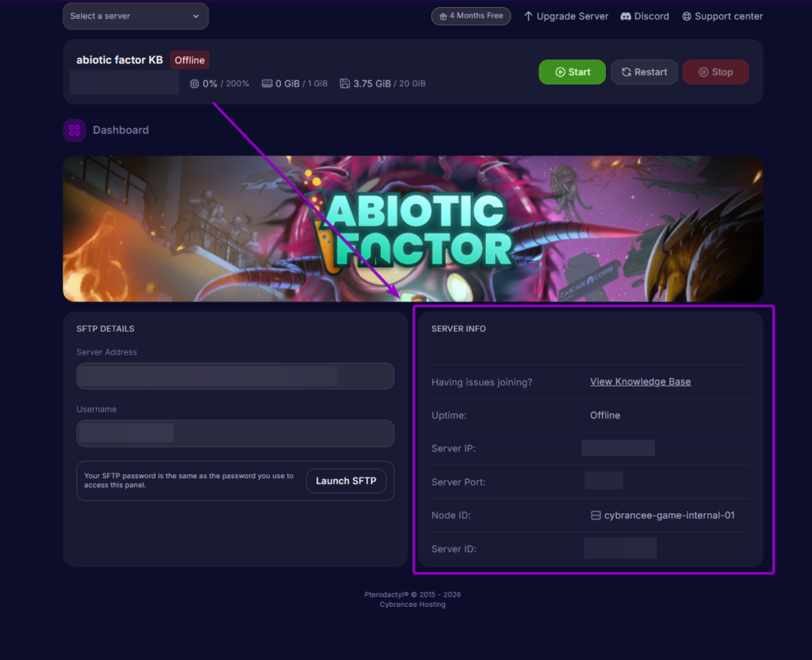812x660 pixels.
Task: Click the abiotic factor KB server name
Action: (x=120, y=60)
